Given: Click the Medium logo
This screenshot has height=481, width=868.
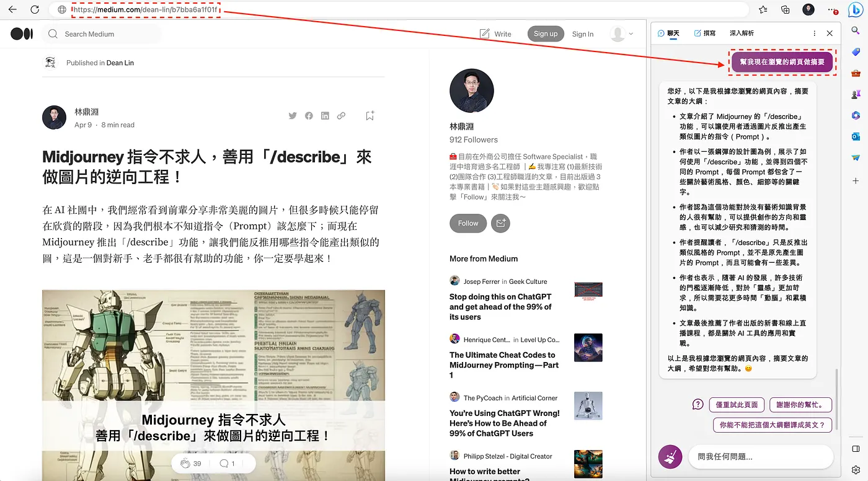Looking at the screenshot, I should click(22, 34).
